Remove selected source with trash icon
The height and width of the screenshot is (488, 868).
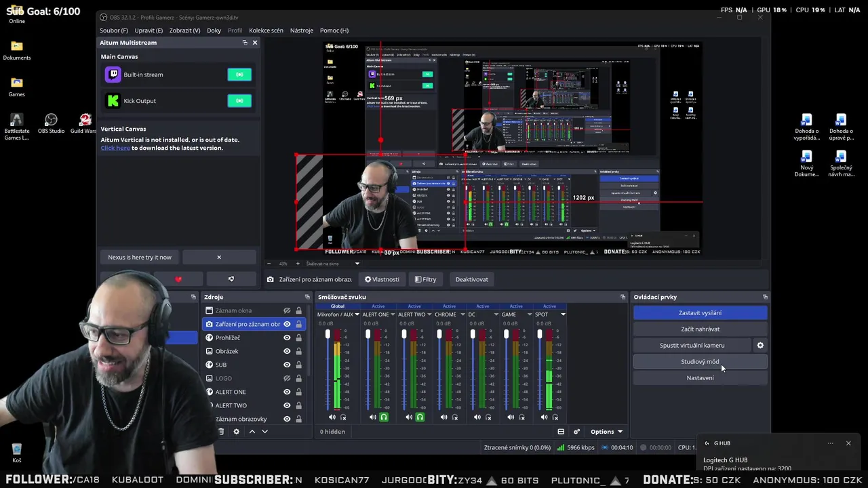coord(221,432)
